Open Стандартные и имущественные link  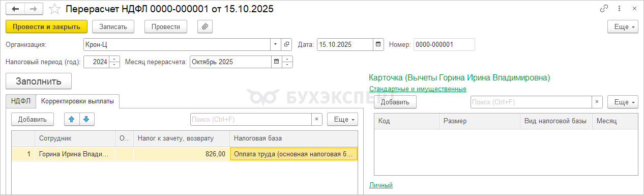pyautogui.click(x=418, y=89)
